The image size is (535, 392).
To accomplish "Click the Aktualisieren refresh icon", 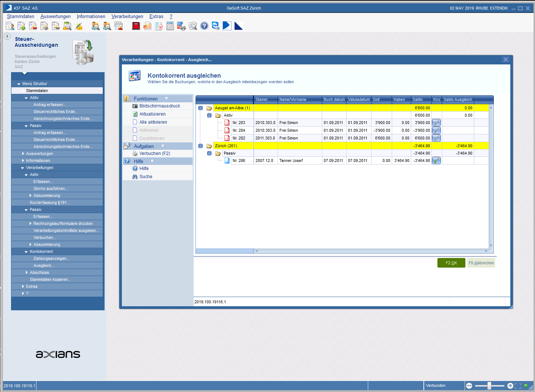I will point(135,114).
